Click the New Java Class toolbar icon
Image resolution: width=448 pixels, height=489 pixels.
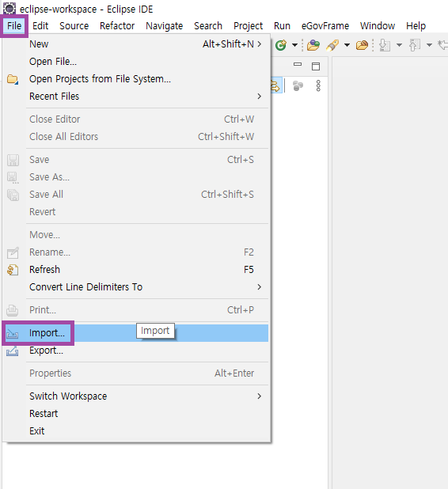click(x=281, y=45)
